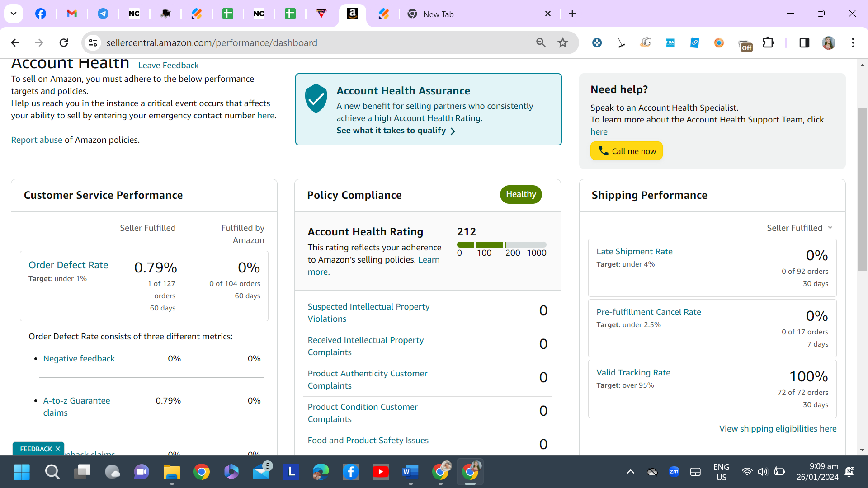Open the Late Shipment Rate link
868x488 pixels.
634,252
